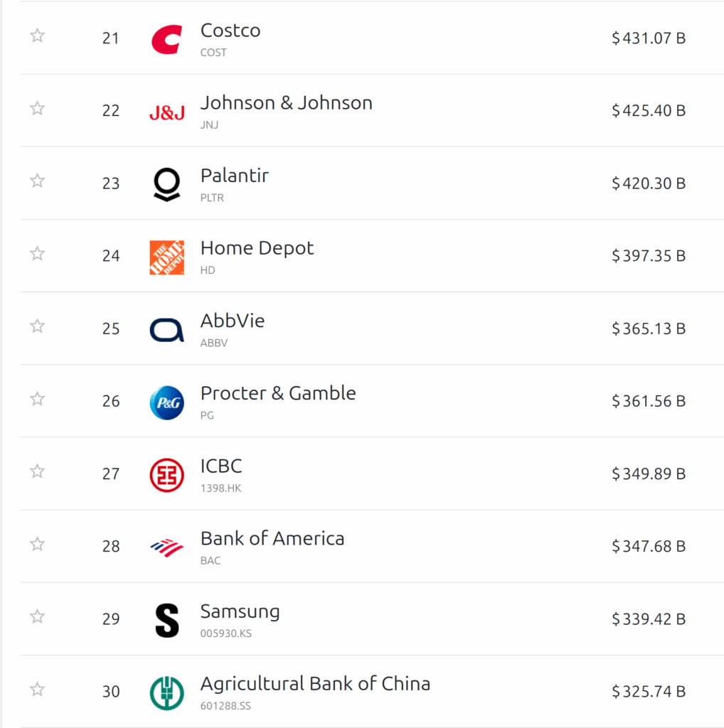Click the ICBC red logo
Image resolution: width=724 pixels, height=728 pixels.
166,475
